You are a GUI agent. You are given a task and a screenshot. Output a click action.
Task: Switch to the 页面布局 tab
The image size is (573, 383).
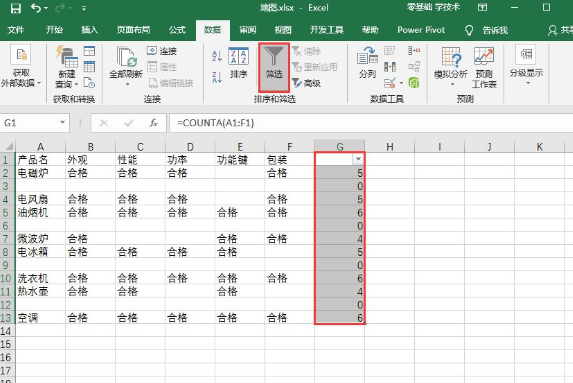coord(133,30)
